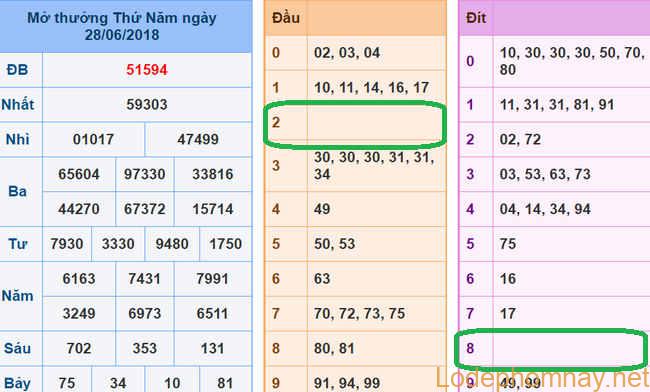Click third prize number 97330
Screen dimensions: 650x392
coord(145,174)
